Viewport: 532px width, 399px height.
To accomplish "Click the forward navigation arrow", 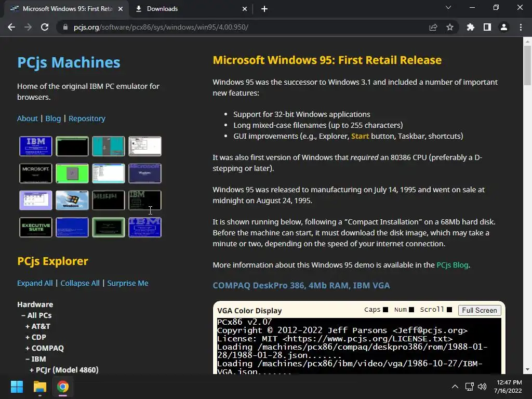I will pyautogui.click(x=28, y=27).
